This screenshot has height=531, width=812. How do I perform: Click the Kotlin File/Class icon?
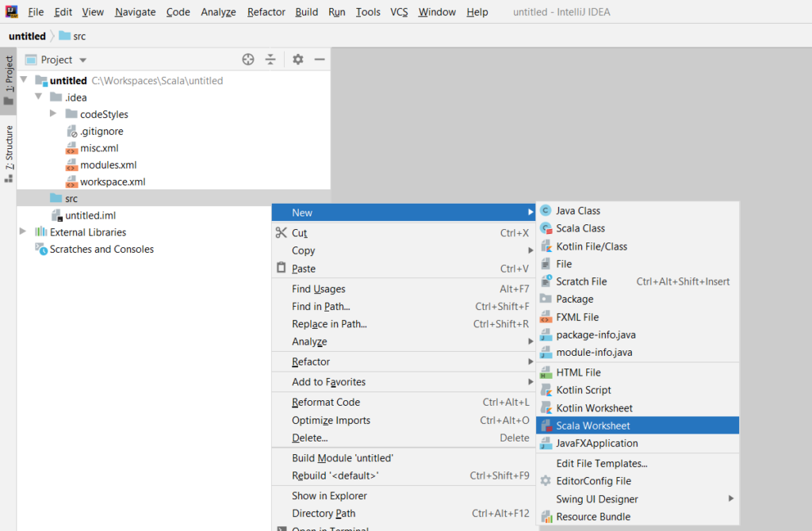[546, 246]
